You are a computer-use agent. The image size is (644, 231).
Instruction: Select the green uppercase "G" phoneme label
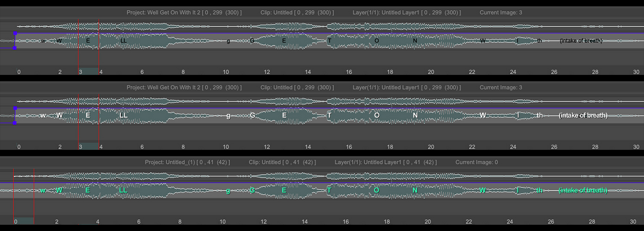tap(252, 190)
